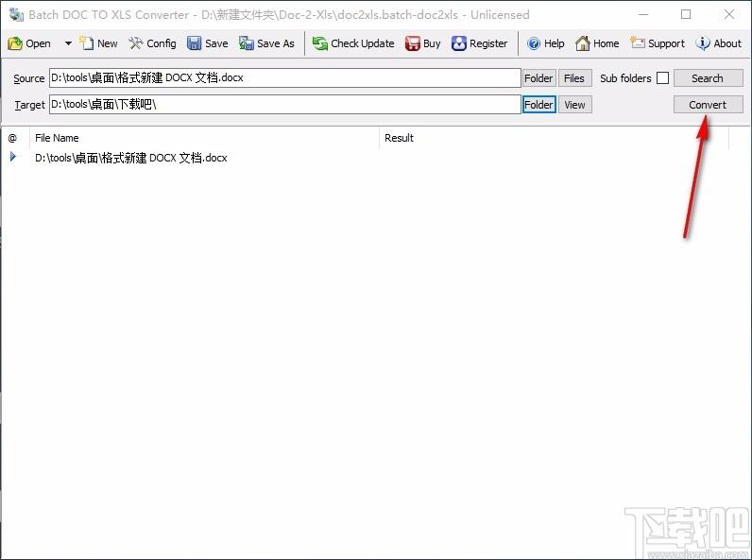Open the Config settings
The image size is (752, 560).
pos(152,43)
